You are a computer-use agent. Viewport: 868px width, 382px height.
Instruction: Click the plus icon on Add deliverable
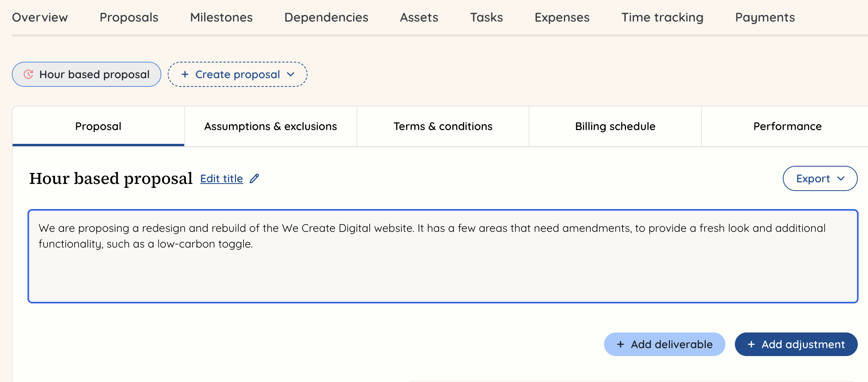(621, 344)
